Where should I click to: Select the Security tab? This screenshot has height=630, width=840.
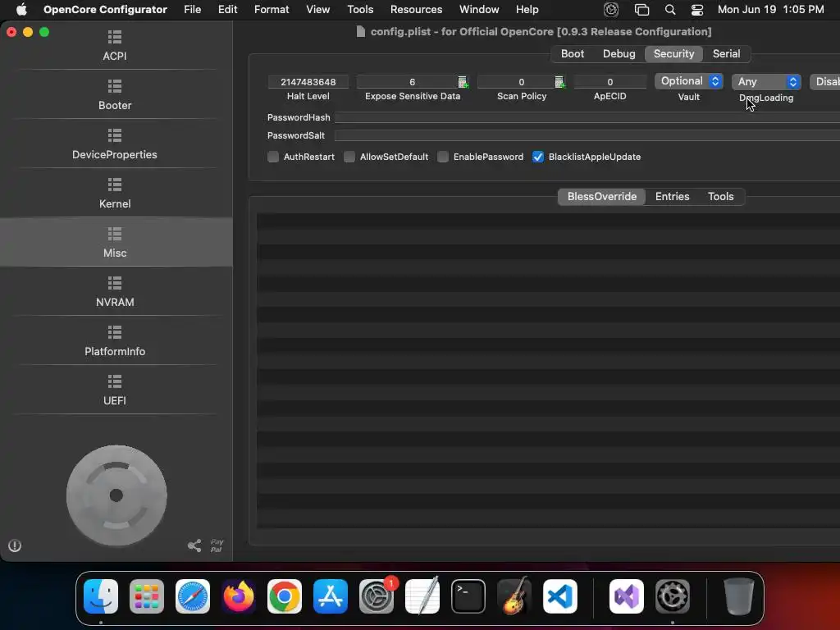click(x=673, y=54)
